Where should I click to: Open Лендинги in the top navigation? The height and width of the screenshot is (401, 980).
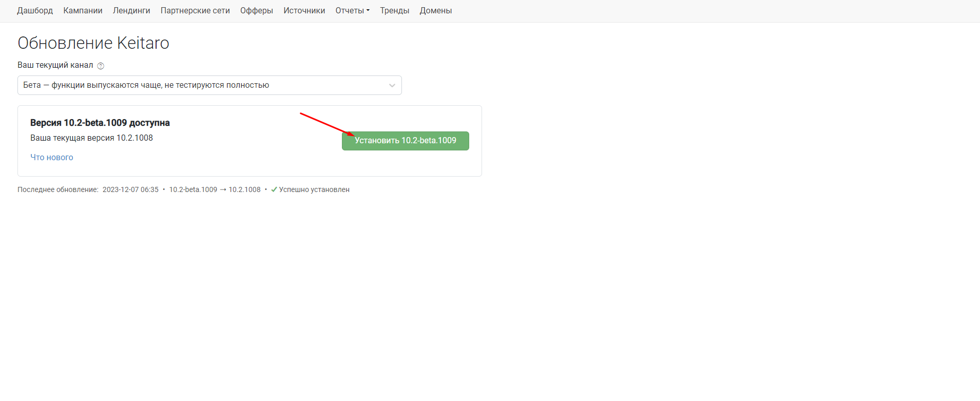pyautogui.click(x=131, y=10)
